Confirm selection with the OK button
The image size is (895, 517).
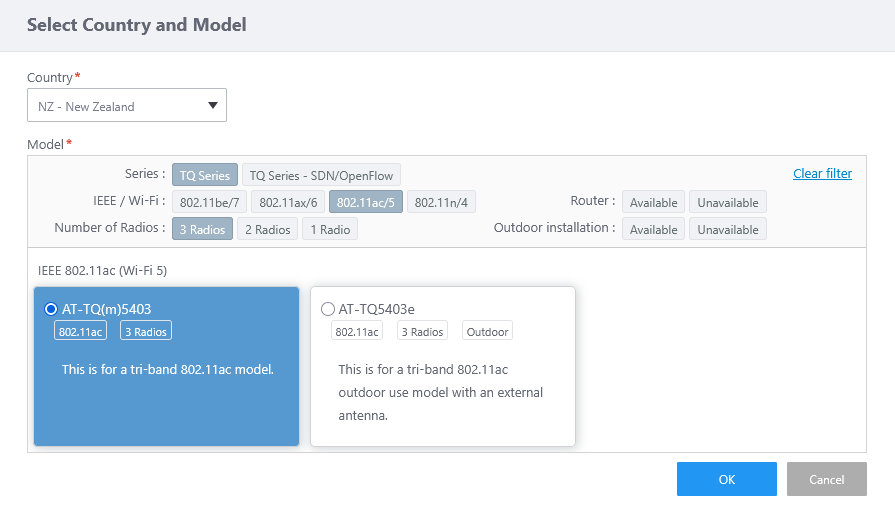point(727,479)
